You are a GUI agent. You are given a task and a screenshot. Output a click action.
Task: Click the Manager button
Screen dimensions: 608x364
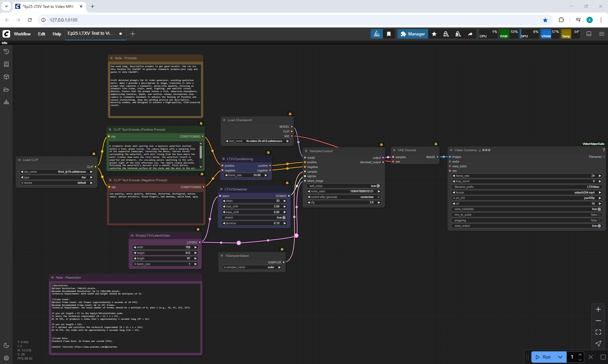click(413, 34)
